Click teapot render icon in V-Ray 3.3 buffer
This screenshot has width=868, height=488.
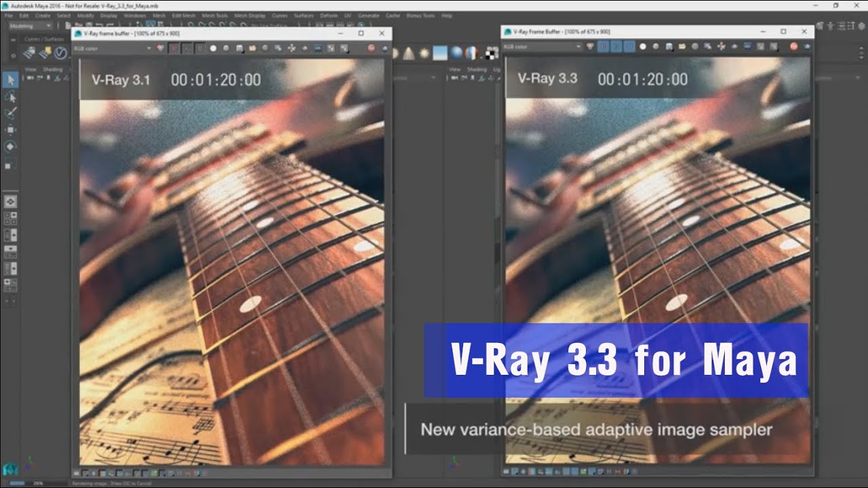coord(806,47)
